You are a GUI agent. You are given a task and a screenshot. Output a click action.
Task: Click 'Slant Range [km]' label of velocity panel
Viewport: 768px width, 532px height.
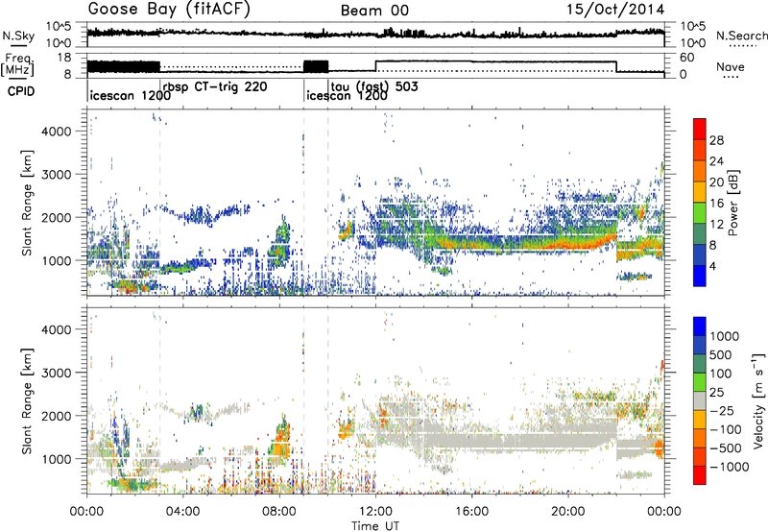pos(27,400)
